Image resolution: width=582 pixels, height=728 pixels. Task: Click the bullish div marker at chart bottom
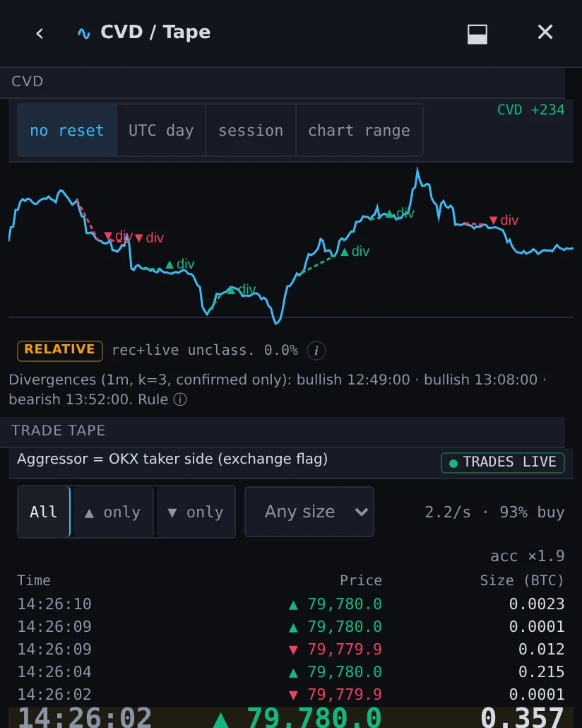pyautogui.click(x=242, y=290)
